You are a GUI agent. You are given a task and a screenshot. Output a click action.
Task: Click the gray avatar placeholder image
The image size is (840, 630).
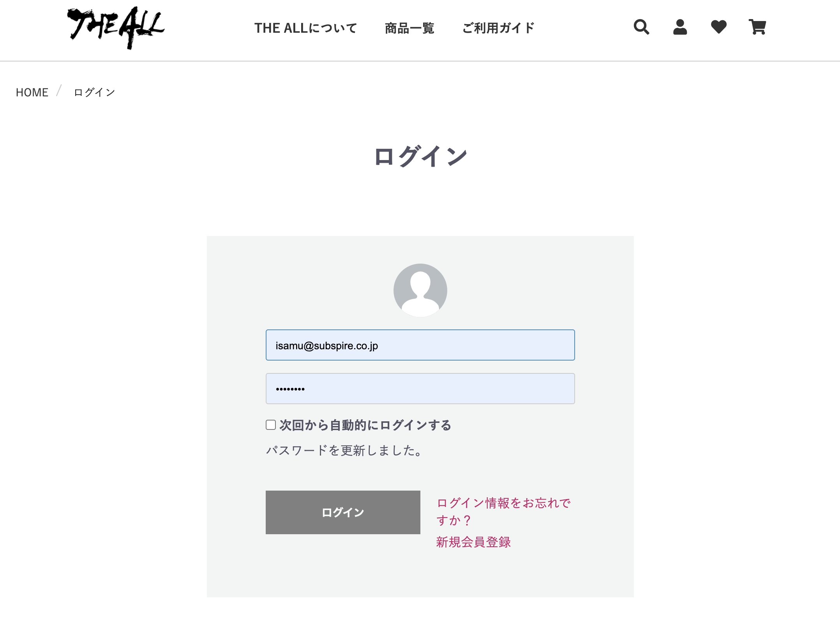coord(420,290)
